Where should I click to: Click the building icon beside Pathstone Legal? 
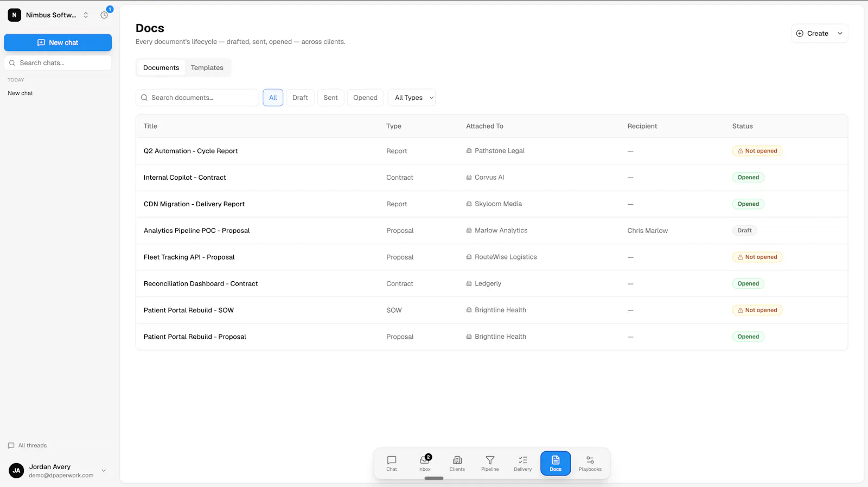469,151
